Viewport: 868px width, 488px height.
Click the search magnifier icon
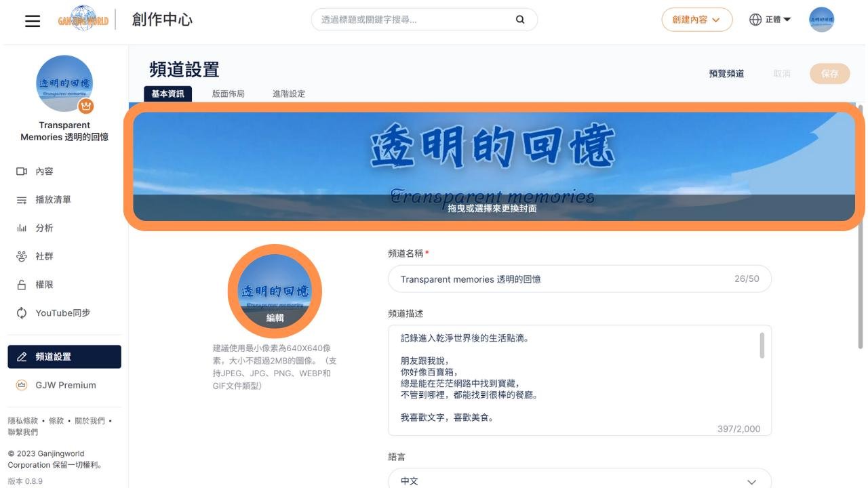pyautogui.click(x=520, y=20)
